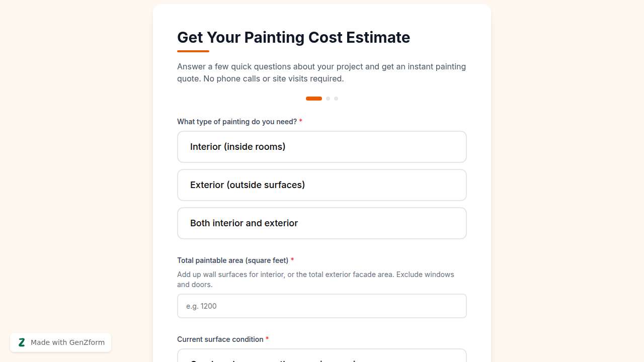Viewport: 644px width, 362px height.
Task: Select the "Interior (inside rooms)" option
Action: (x=322, y=147)
